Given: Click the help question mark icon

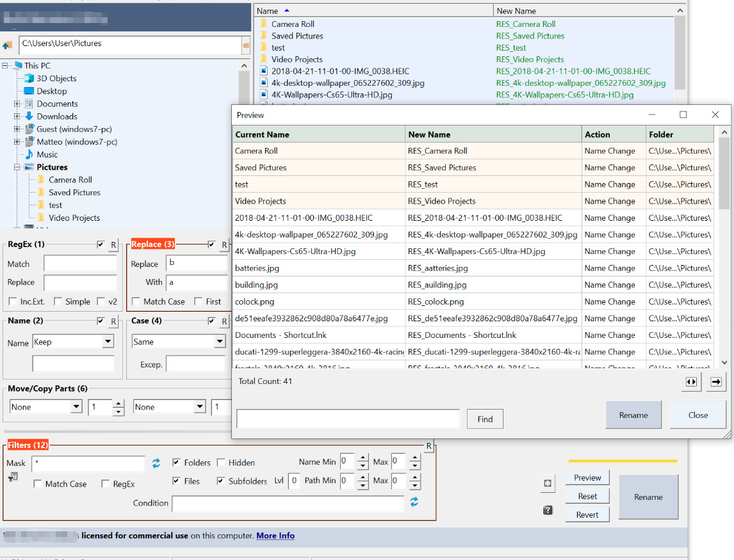Looking at the screenshot, I should click(x=548, y=510).
